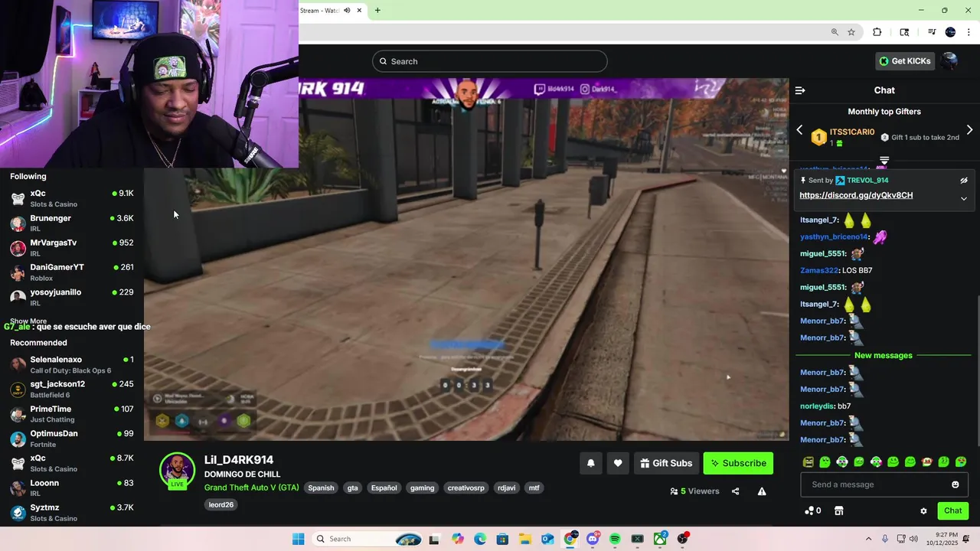Screen dimensions: 980x551
Task: Show hidden system tray icons
Action: pos(868,539)
